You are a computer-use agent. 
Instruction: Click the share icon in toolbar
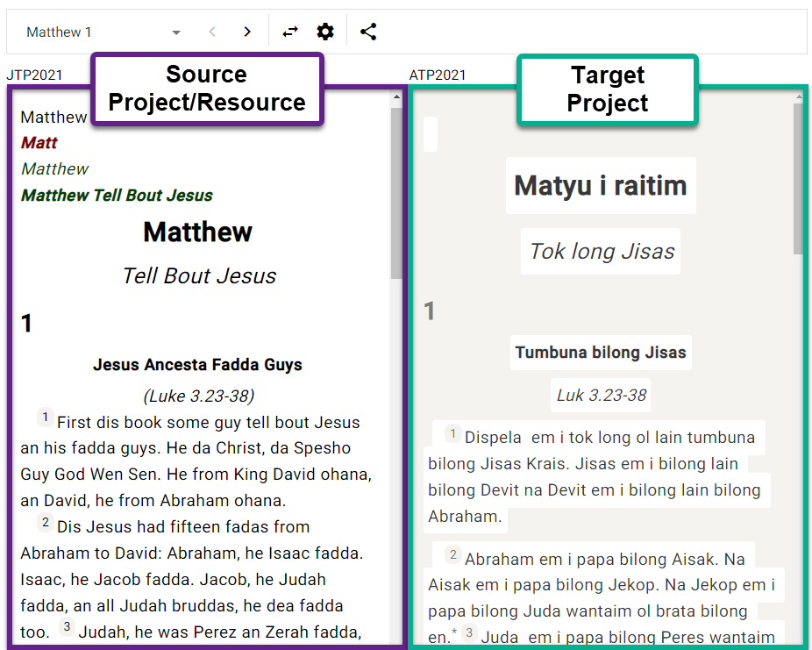point(368,32)
